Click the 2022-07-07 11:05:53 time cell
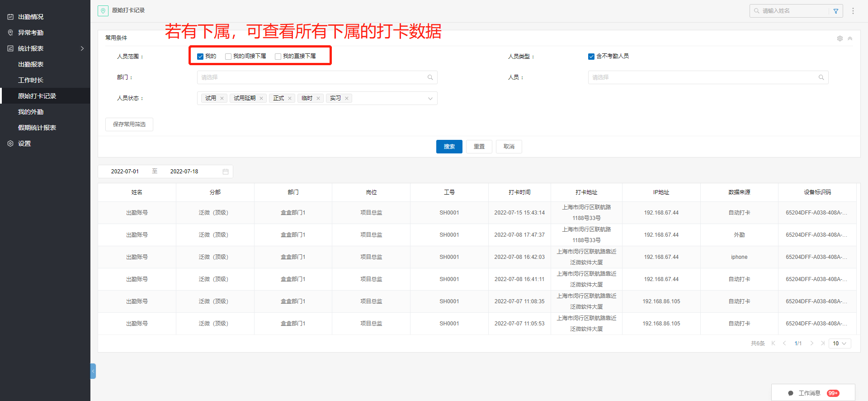868x401 pixels. tap(519, 324)
